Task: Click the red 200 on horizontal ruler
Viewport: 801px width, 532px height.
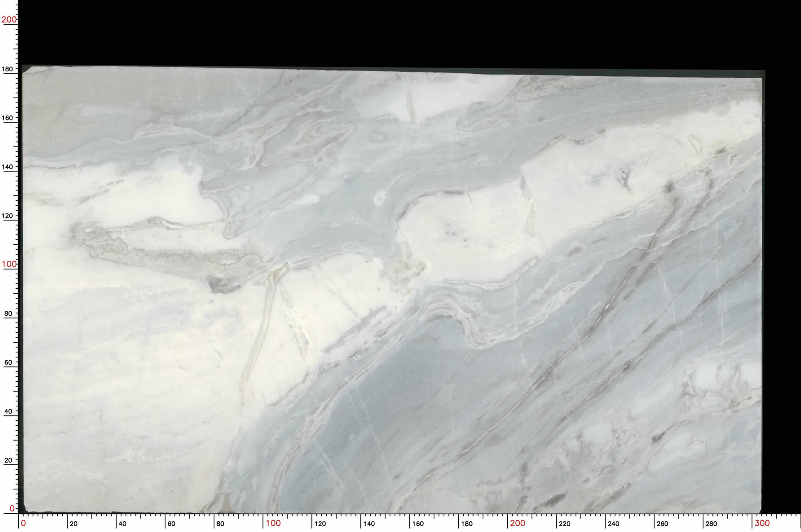Action: click(518, 523)
